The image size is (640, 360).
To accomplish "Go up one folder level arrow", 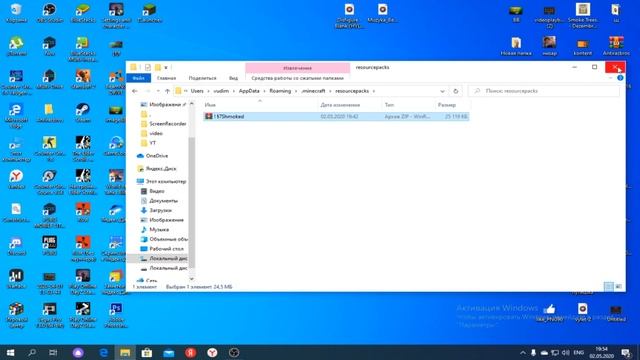I will coord(167,91).
